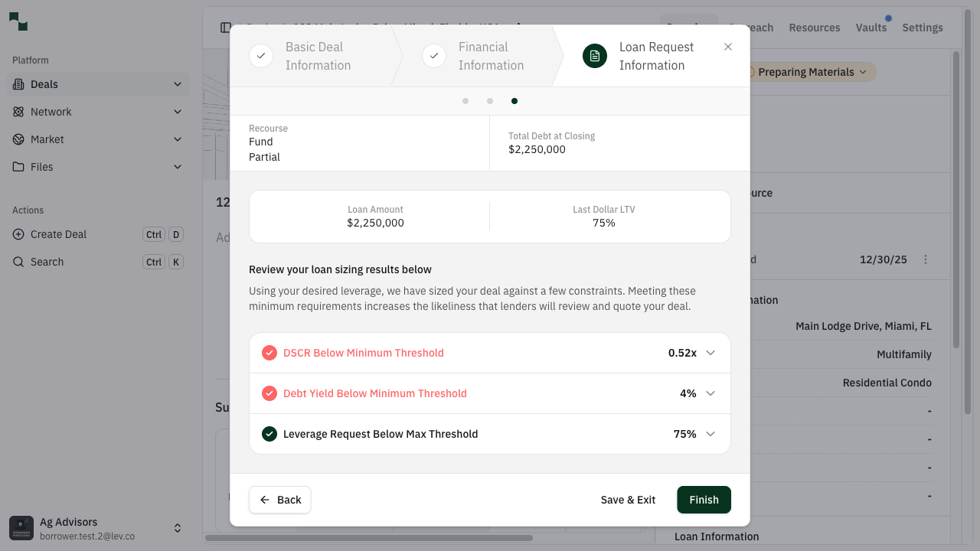Click the Deals icon in sidebar

(18, 84)
